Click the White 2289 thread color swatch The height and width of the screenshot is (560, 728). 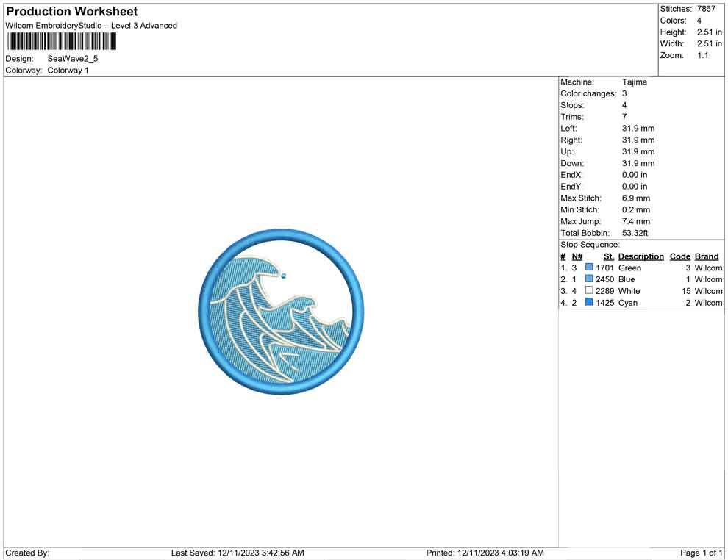[589, 291]
